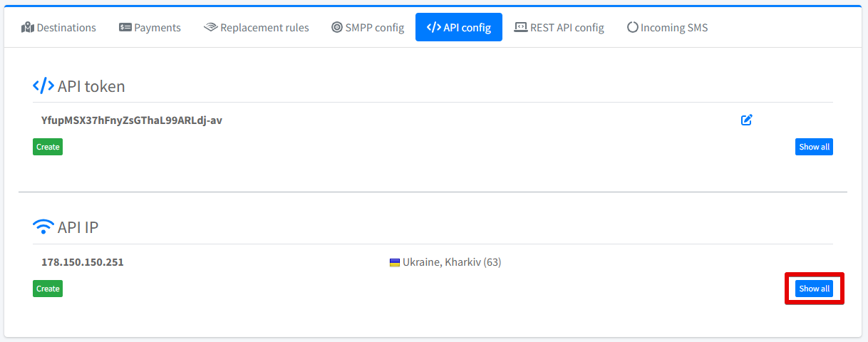The image size is (868, 342).
Task: Show all API IP addresses
Action: [814, 289]
